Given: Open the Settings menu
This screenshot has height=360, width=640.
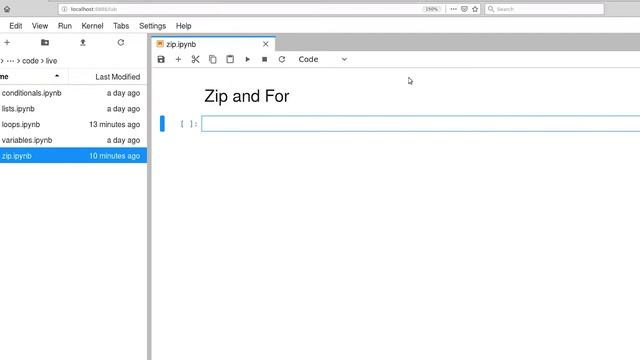Looking at the screenshot, I should click(x=152, y=26).
